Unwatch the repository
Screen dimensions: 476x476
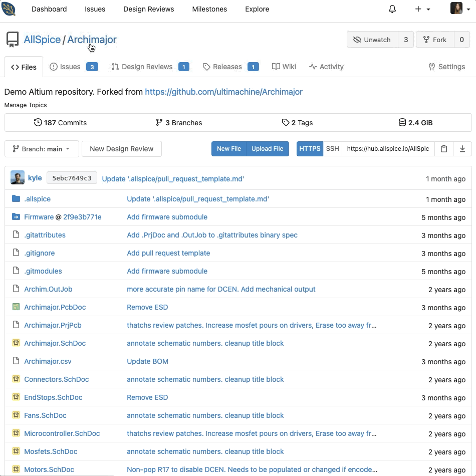[372, 40]
